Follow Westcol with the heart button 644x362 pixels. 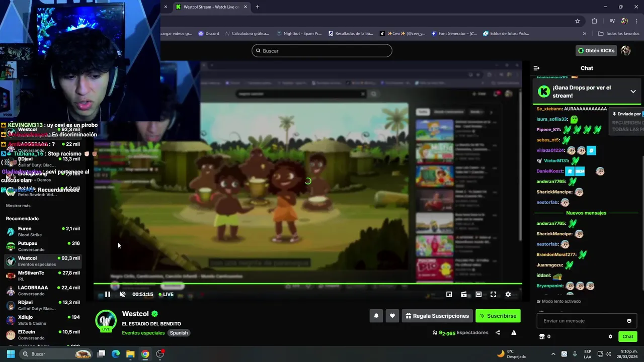(392, 316)
